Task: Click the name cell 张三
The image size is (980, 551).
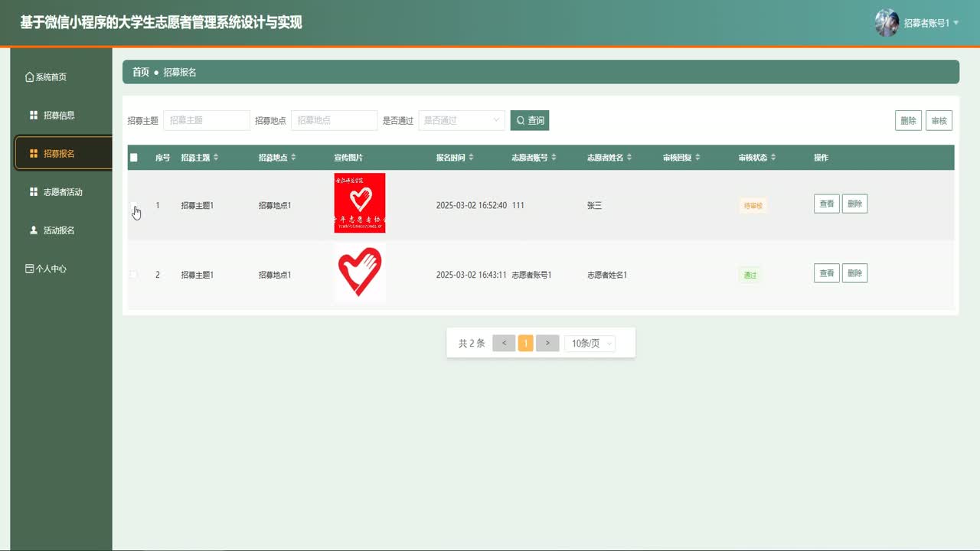Action: pos(595,206)
